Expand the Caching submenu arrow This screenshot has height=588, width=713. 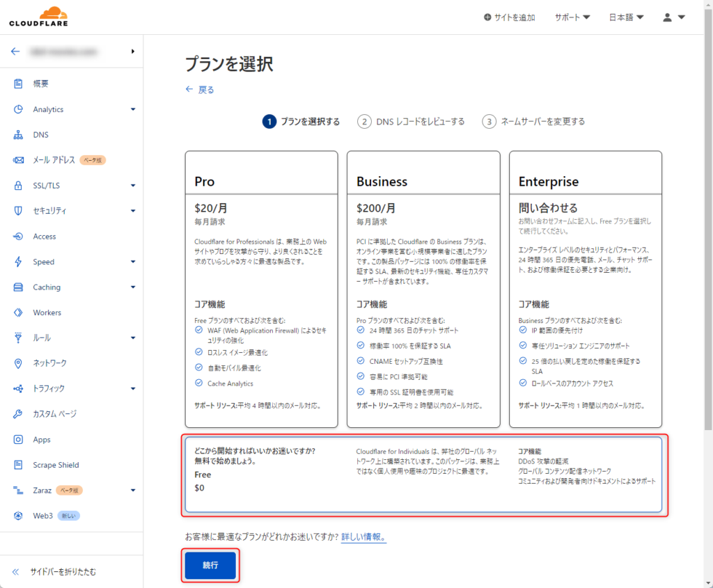133,287
